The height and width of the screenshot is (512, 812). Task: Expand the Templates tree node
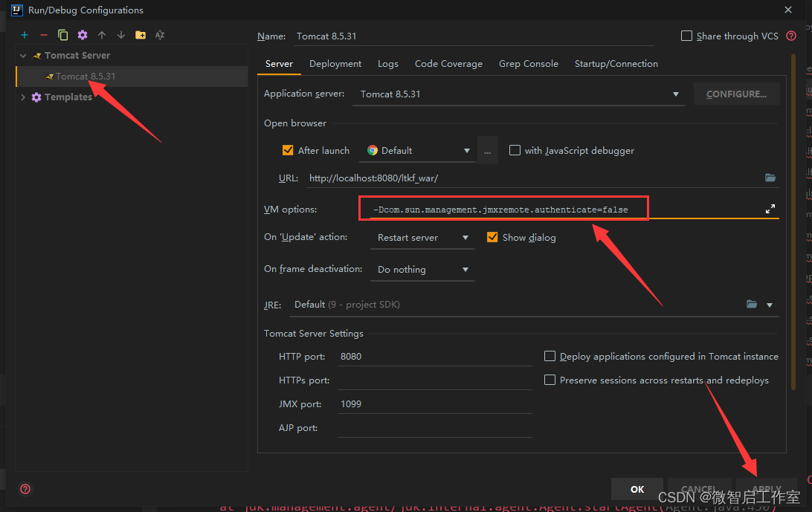[23, 97]
